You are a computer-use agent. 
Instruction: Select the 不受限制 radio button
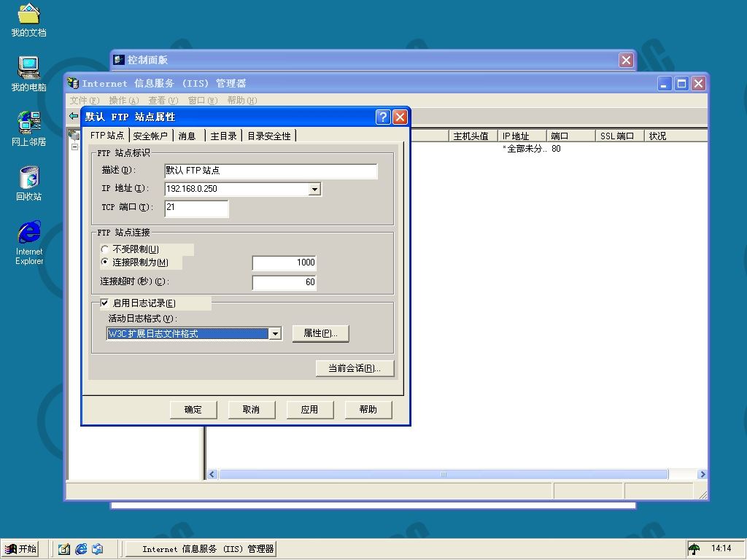point(105,249)
